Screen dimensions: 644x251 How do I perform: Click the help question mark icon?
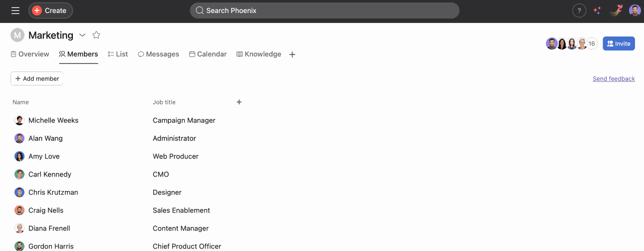pos(579,10)
